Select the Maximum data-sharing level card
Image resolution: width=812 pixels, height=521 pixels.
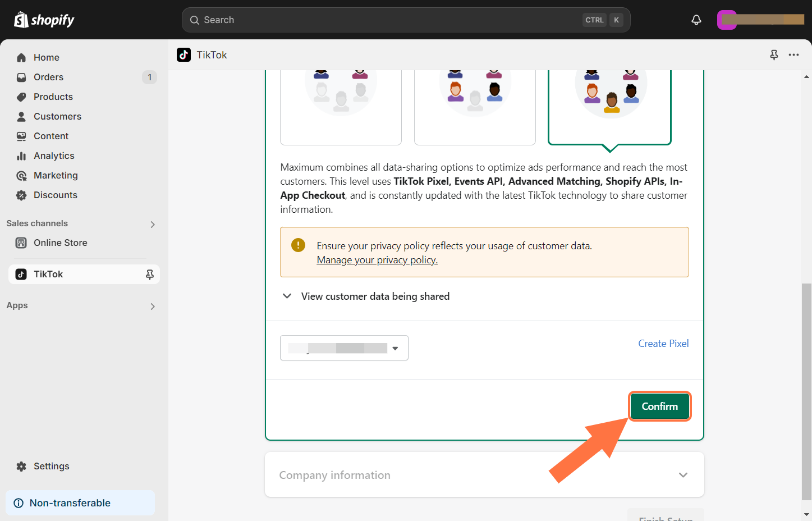[609, 107]
